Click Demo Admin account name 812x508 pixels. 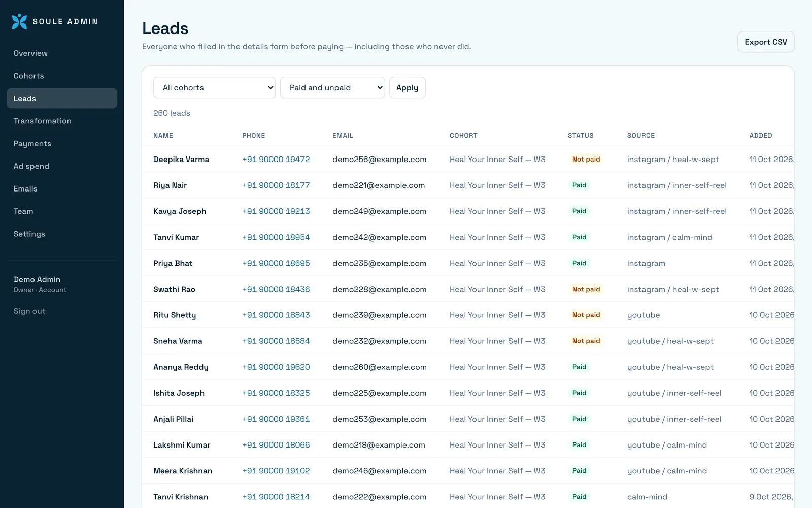37,279
